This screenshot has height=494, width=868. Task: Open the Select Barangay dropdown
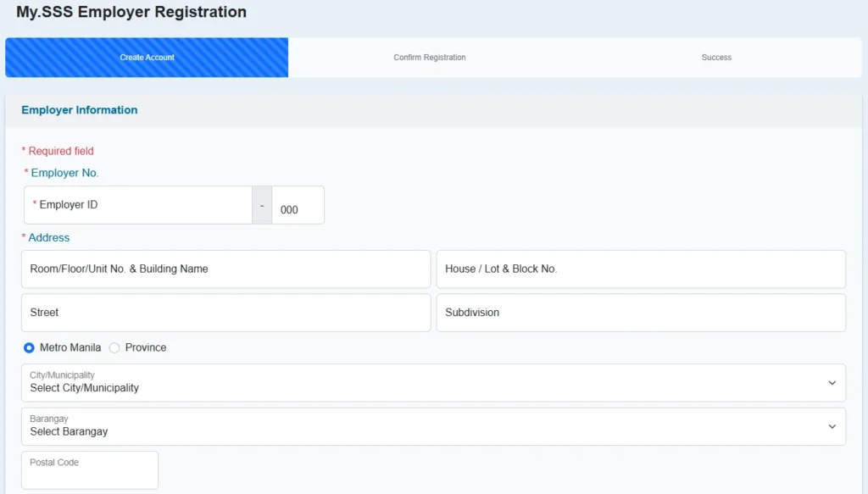[x=433, y=426]
